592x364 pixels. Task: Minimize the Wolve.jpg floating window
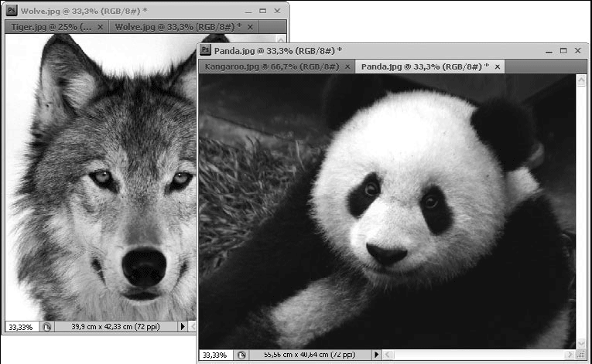[248, 11]
